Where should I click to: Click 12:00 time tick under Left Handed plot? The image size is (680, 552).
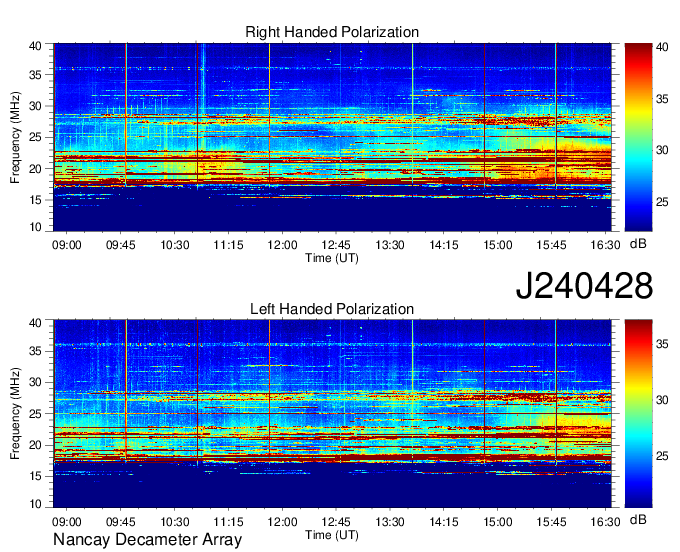click(x=282, y=522)
